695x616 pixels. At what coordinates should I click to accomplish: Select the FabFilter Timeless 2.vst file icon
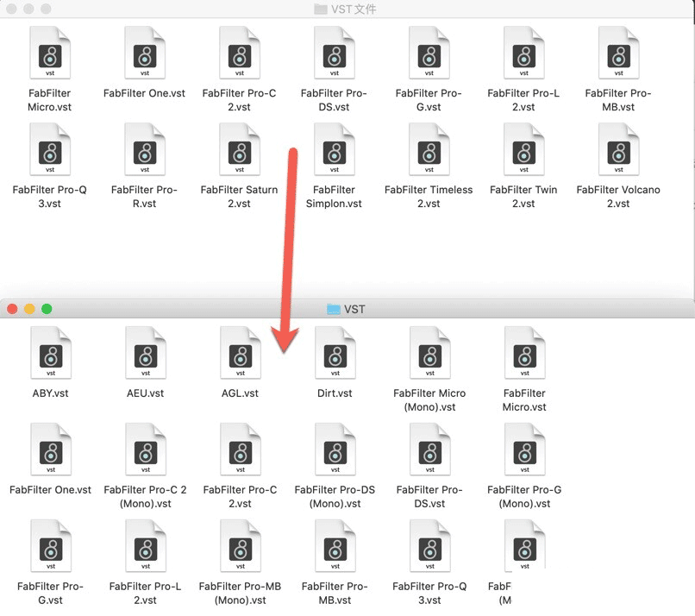click(429, 149)
